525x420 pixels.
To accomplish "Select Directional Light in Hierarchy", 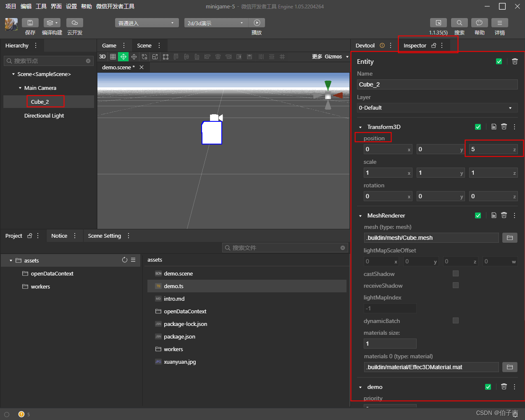I will click(x=44, y=115).
